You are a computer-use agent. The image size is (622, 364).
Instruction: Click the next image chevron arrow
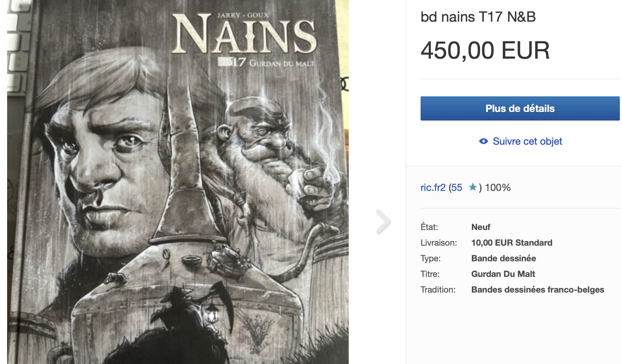(x=383, y=222)
